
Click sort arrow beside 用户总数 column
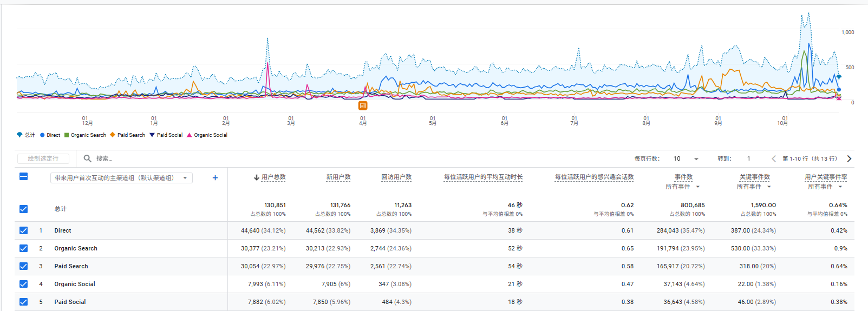click(256, 177)
